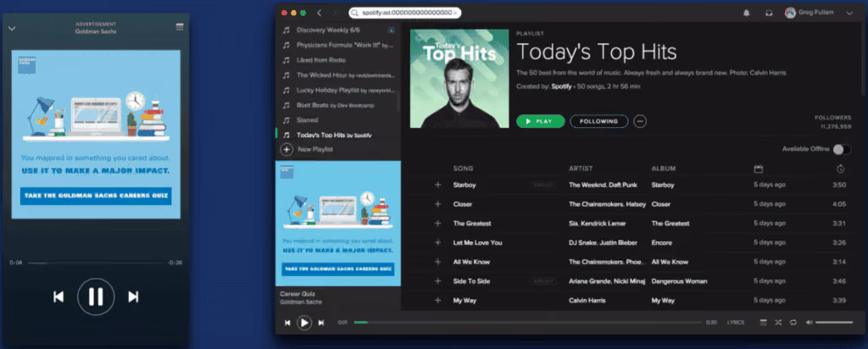Sort by the date added calendar icon
This screenshot has height=349, width=868.
pos(759,169)
